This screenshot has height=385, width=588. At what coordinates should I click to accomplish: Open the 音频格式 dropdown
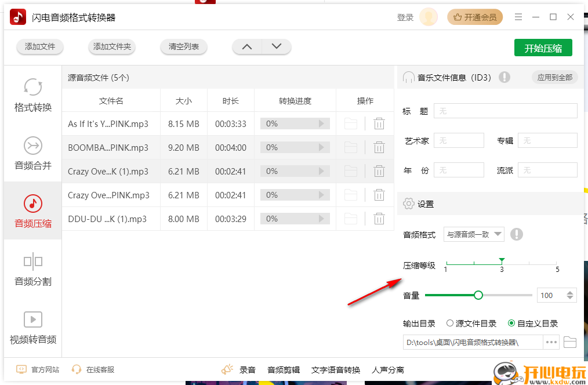click(x=474, y=234)
